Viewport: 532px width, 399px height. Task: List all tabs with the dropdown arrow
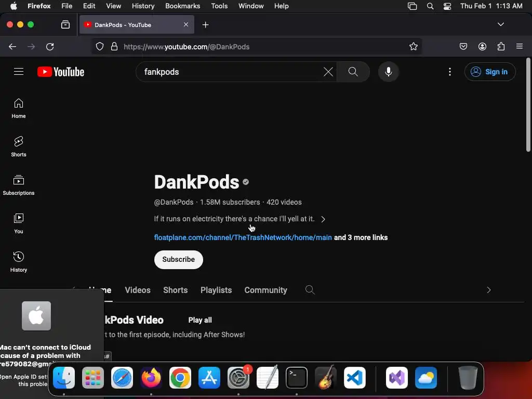[x=500, y=24]
